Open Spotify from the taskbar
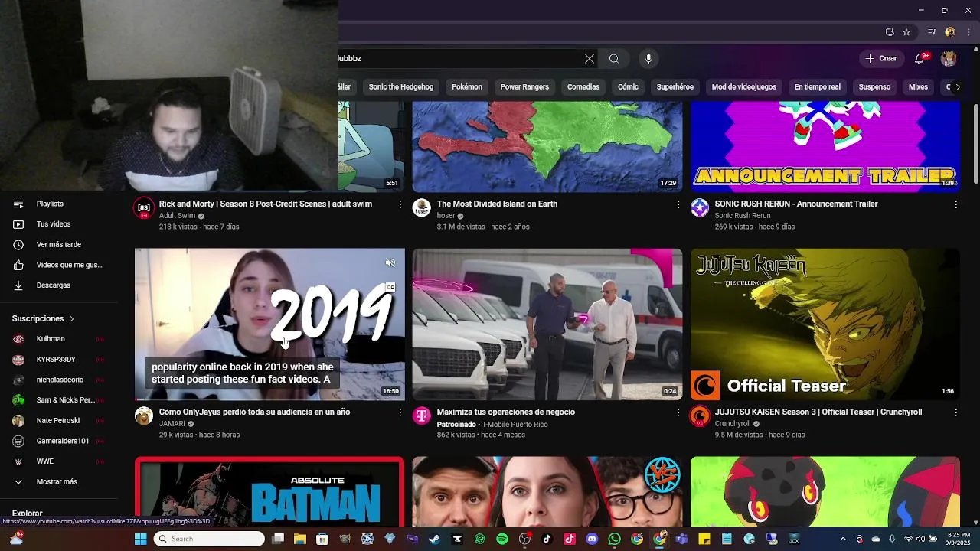This screenshot has height=551, width=980. point(502,539)
